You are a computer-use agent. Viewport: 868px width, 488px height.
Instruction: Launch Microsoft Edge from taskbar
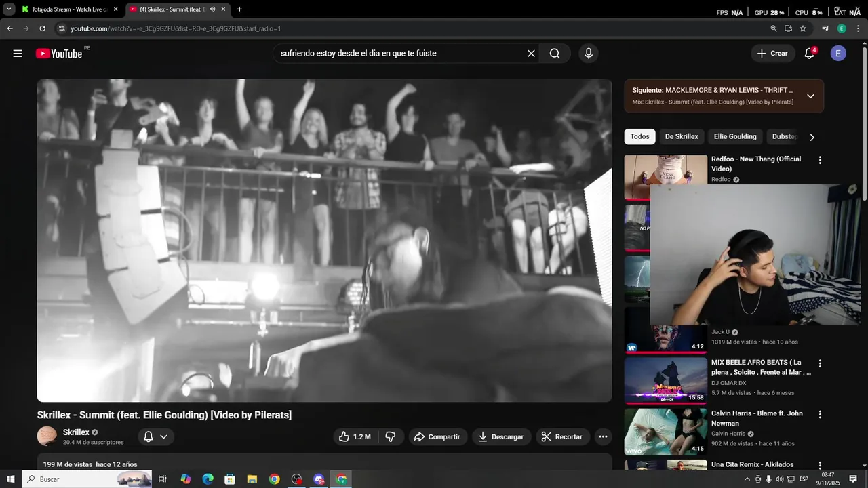point(208,479)
